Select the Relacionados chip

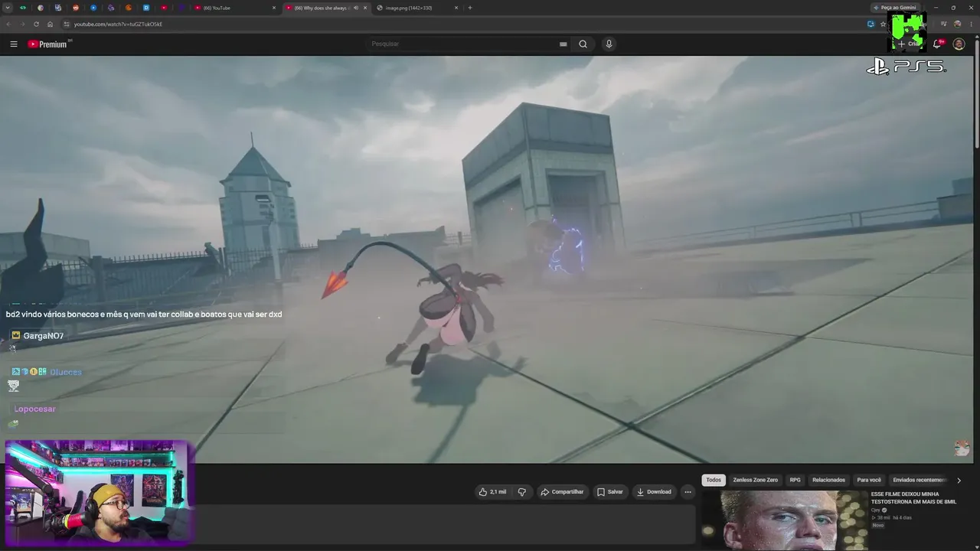pos(828,480)
